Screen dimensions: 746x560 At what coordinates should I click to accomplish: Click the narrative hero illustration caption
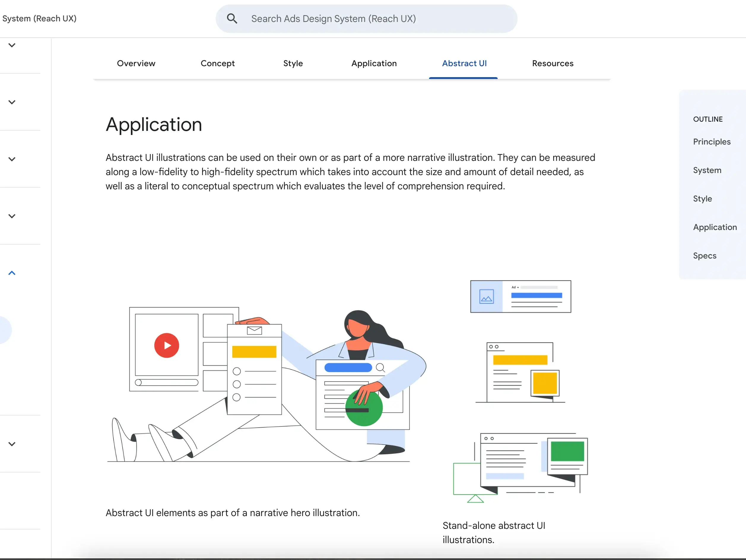233,513
